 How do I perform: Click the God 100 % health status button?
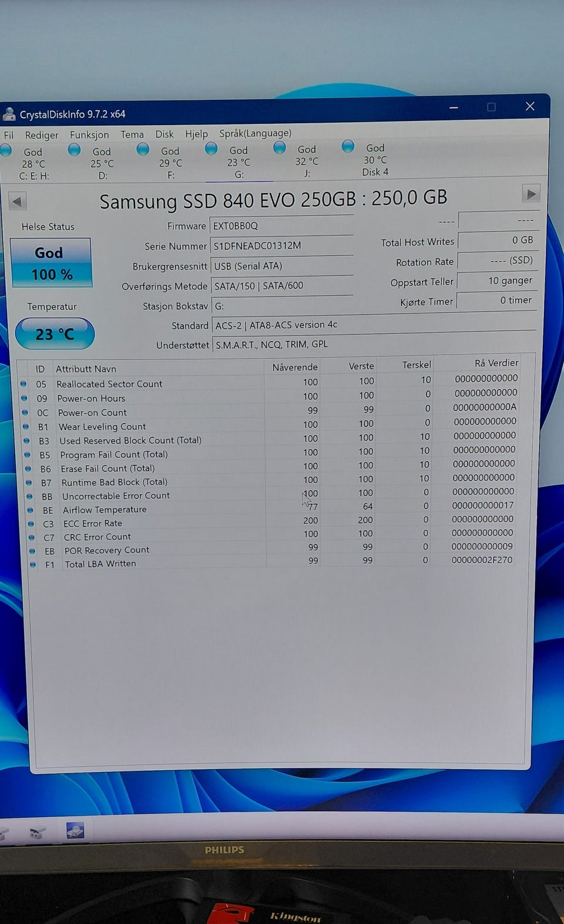[x=51, y=263]
